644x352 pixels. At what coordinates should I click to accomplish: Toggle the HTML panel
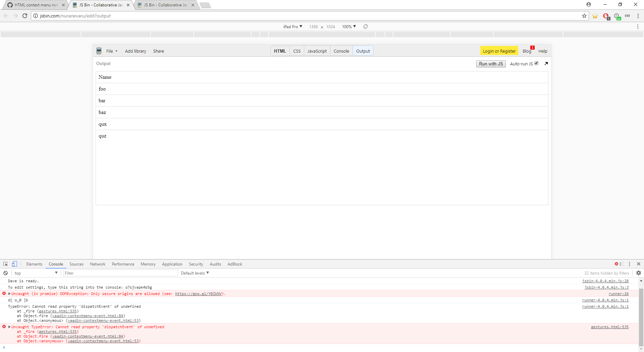[280, 51]
